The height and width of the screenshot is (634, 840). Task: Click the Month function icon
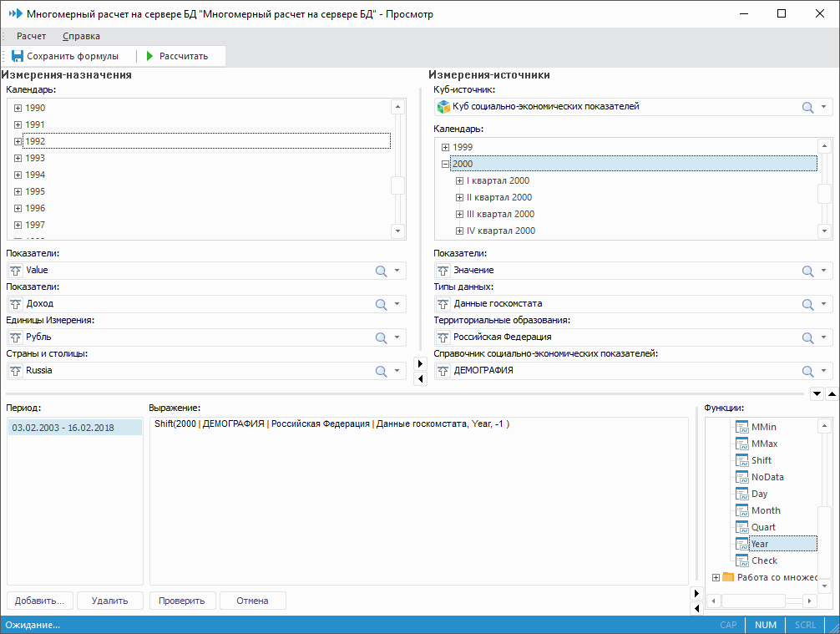(x=742, y=510)
